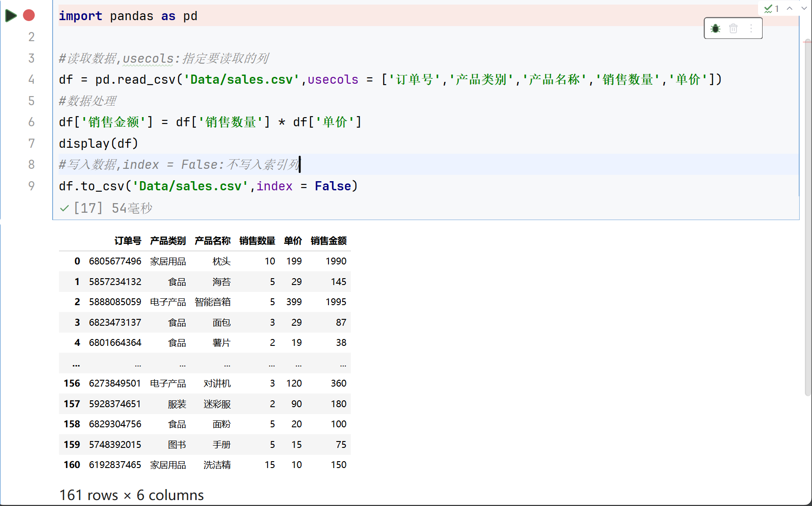Click 'df.to_csv' on line 9
The image size is (812, 506).
click(91, 186)
